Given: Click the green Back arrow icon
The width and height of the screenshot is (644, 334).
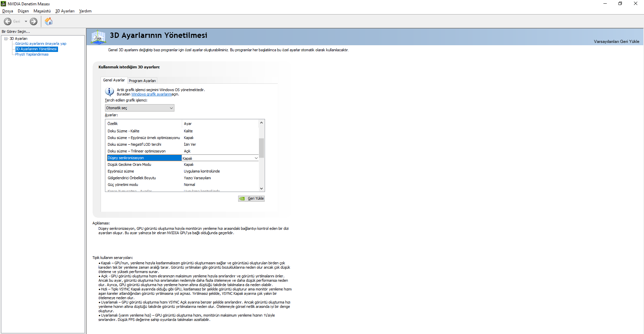Looking at the screenshot, I should click(7, 21).
